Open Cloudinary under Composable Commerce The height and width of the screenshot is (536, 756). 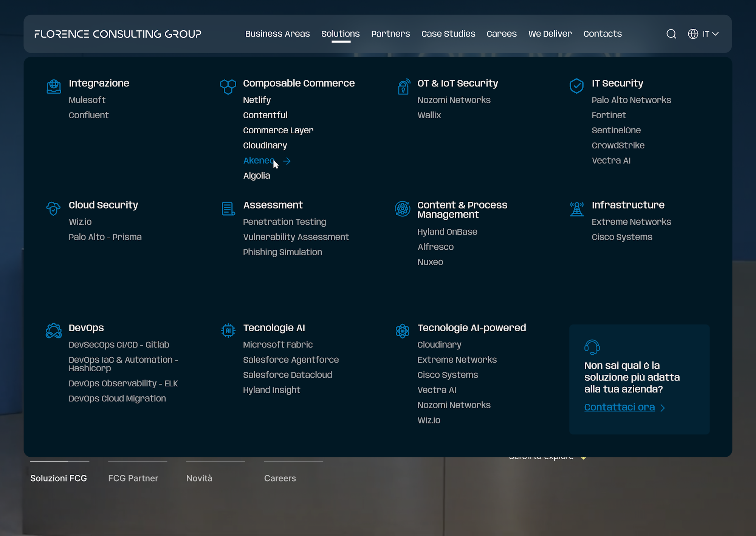click(x=265, y=145)
